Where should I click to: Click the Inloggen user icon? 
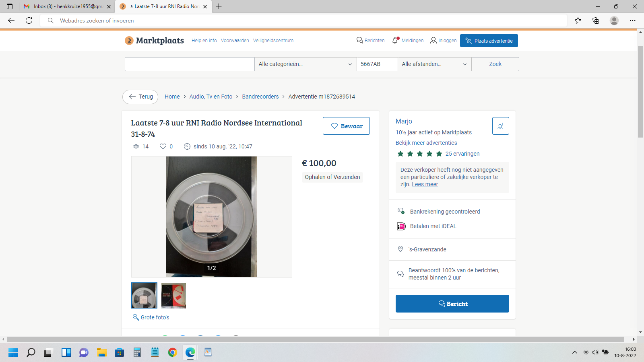[x=433, y=40]
